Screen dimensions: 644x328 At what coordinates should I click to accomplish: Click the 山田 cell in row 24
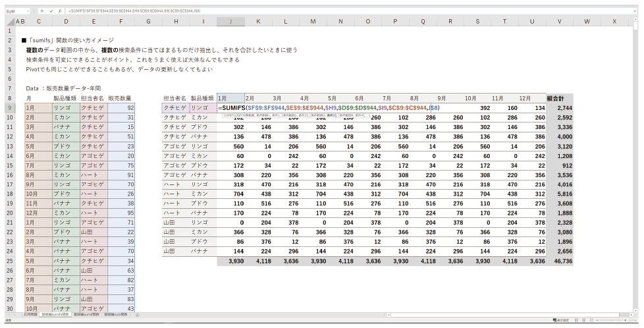tap(176, 251)
